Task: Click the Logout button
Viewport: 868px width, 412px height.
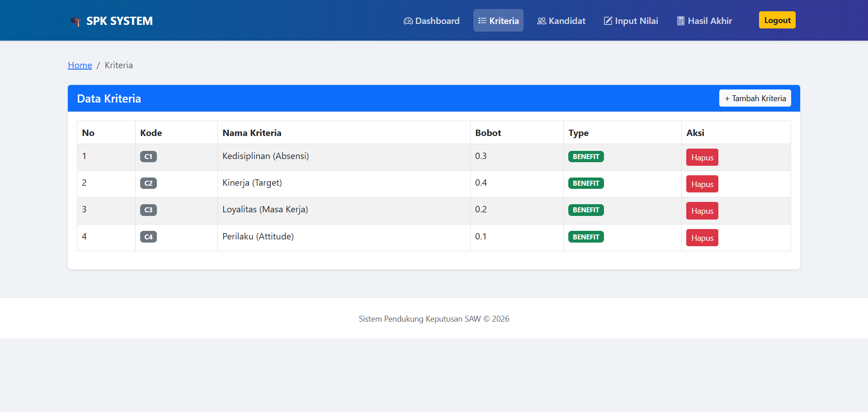Action: tap(777, 20)
